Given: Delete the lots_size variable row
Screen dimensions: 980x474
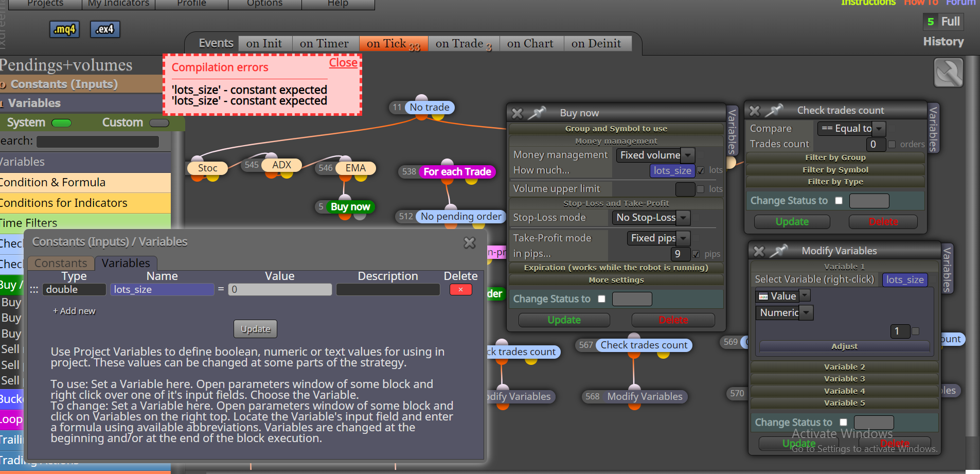Looking at the screenshot, I should tap(461, 290).
